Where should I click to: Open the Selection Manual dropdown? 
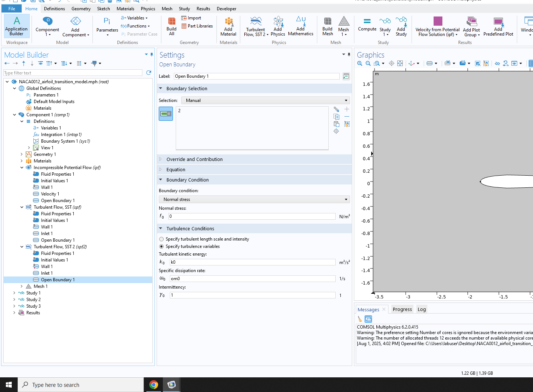(x=265, y=100)
